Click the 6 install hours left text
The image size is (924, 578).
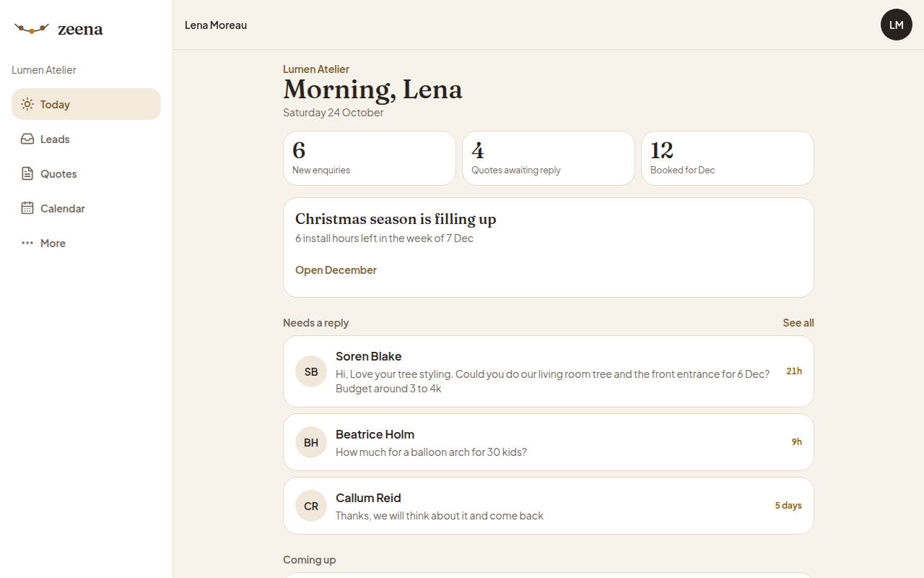(384, 238)
